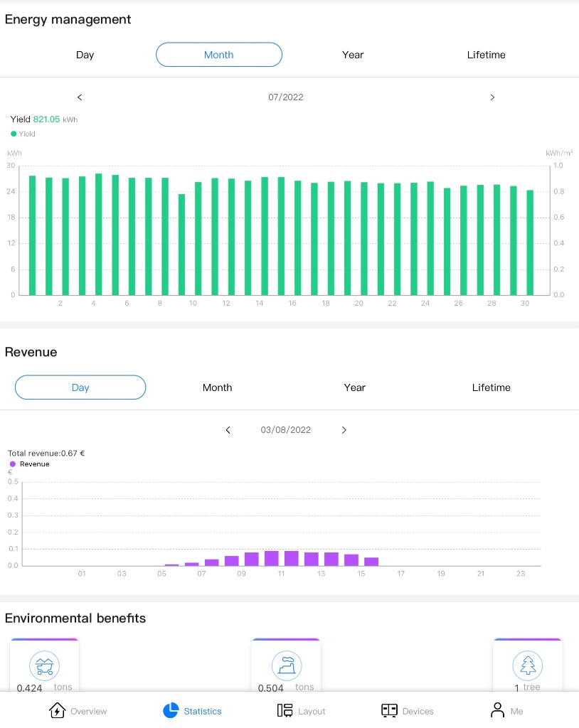
Task: Select Year tab under Revenue
Action: point(354,387)
